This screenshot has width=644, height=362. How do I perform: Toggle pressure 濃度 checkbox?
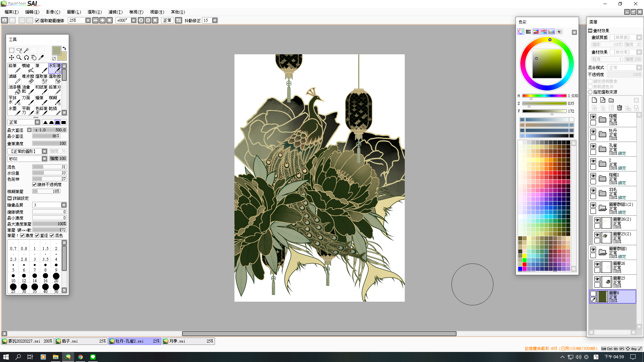22,236
